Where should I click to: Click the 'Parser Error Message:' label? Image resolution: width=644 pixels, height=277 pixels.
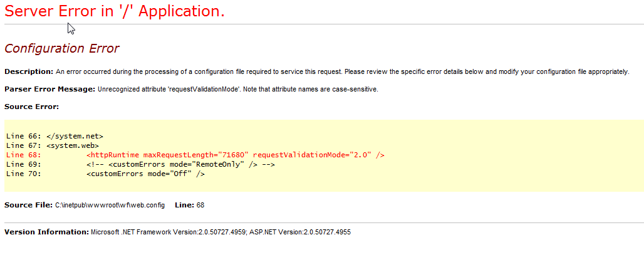(x=49, y=89)
